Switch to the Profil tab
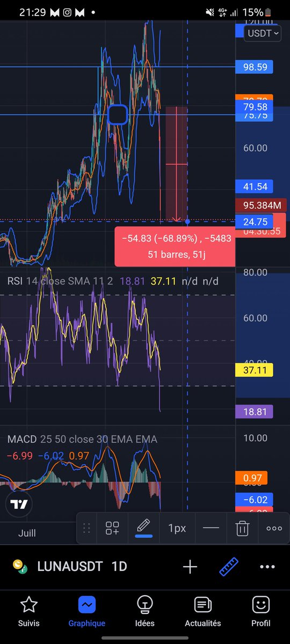 click(261, 612)
